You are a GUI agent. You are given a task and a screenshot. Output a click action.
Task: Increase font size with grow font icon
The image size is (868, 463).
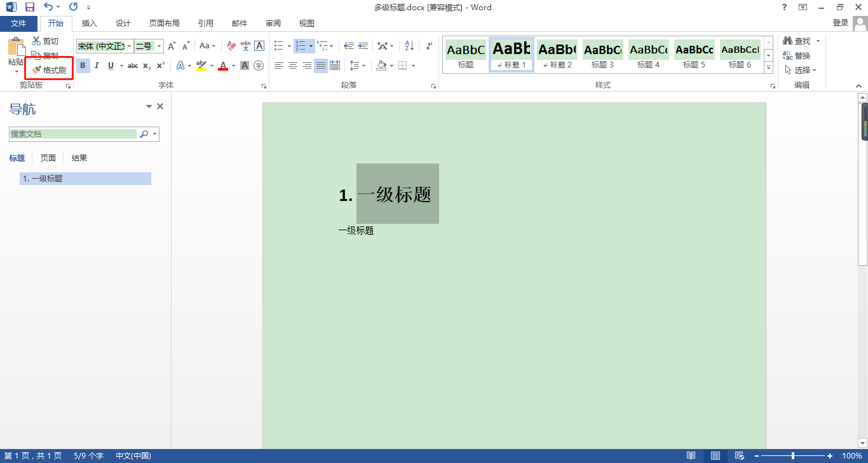pos(172,46)
